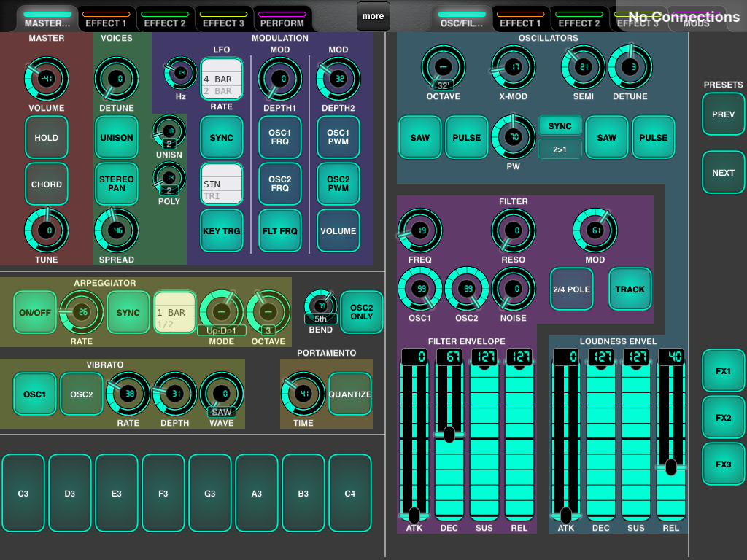Toggle KEY TRG for the LFO
Image resolution: width=747 pixels, height=560 pixels.
[222, 231]
